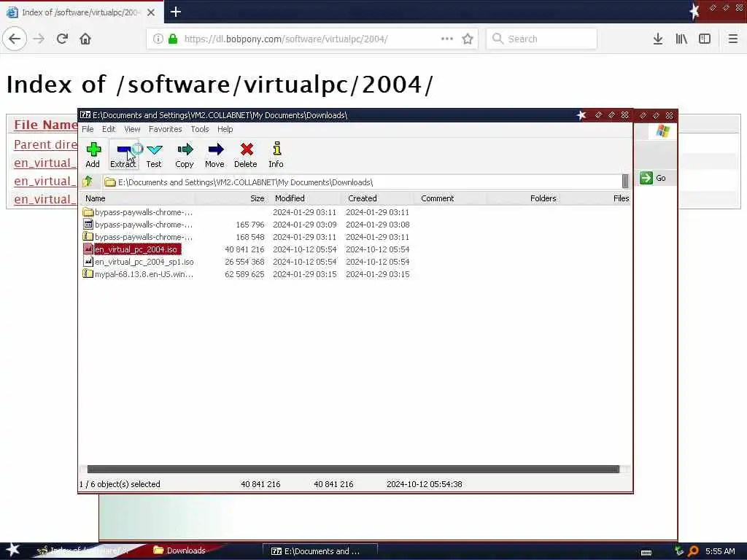Click the orange magnifier tray icon
Image resolution: width=747 pixels, height=560 pixels.
point(694,551)
